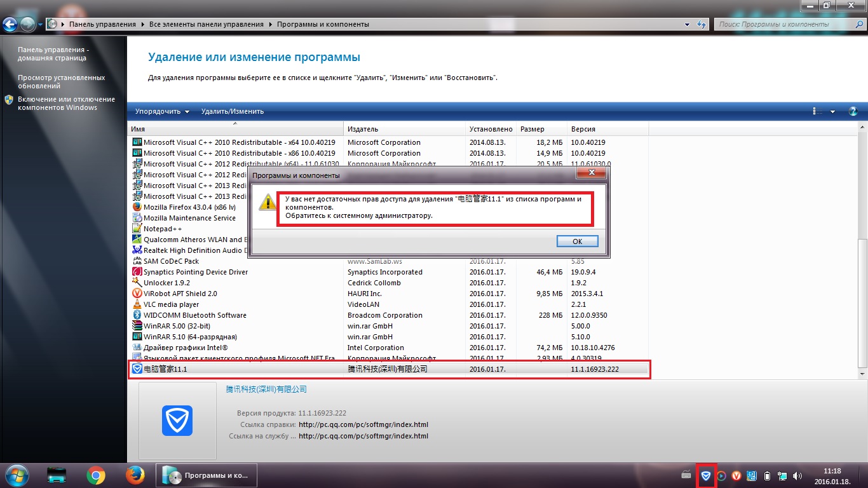Open the ViRobot tray icon

736,475
